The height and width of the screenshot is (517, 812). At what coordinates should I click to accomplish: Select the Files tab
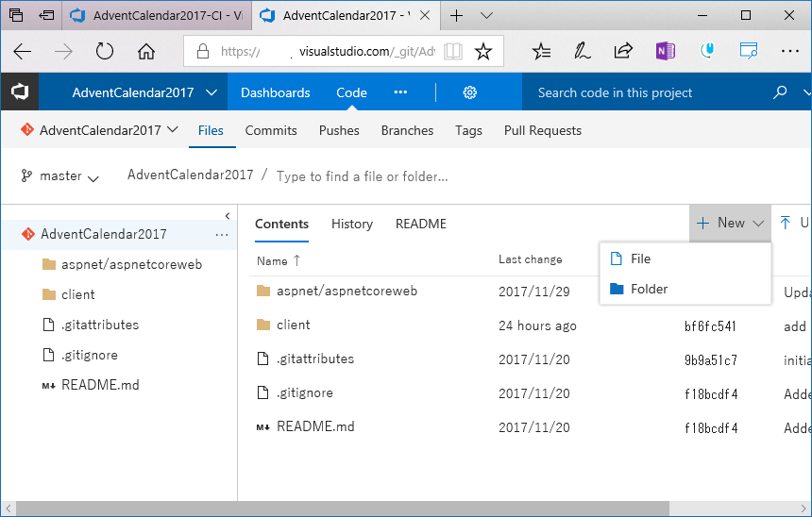[x=211, y=130]
